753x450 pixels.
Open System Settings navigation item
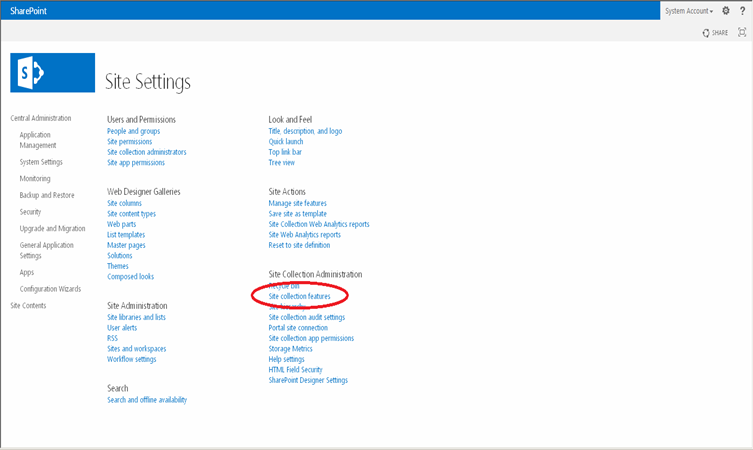(x=41, y=162)
